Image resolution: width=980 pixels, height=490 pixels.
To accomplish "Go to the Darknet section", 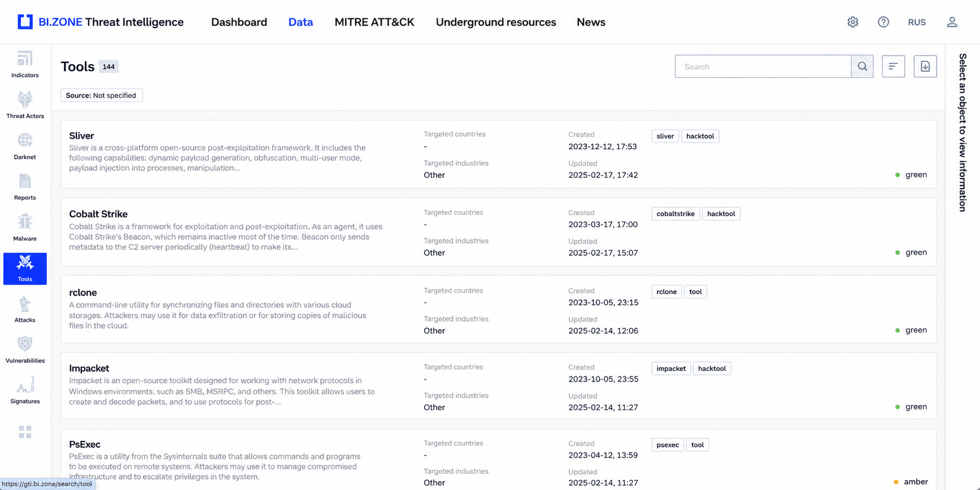I will 25,146.
